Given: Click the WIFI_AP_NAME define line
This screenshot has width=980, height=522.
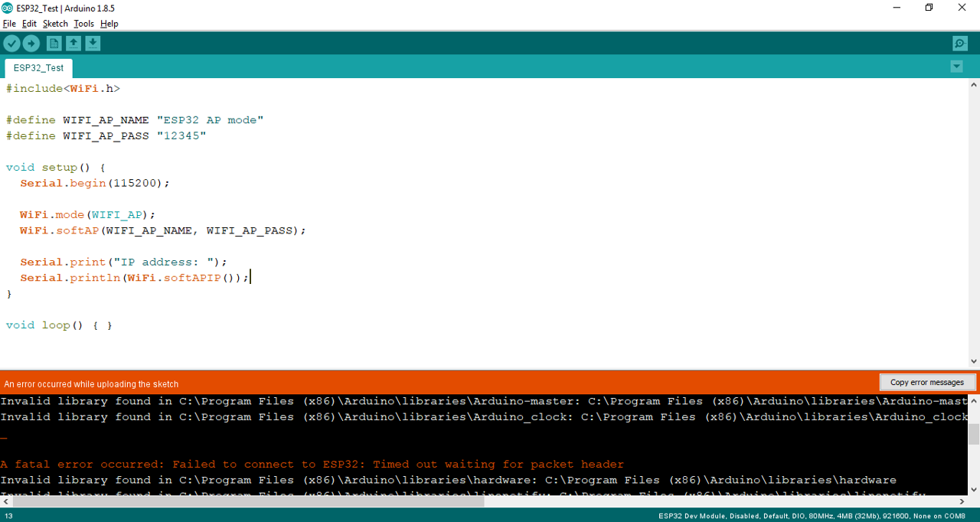Looking at the screenshot, I should click(135, 120).
